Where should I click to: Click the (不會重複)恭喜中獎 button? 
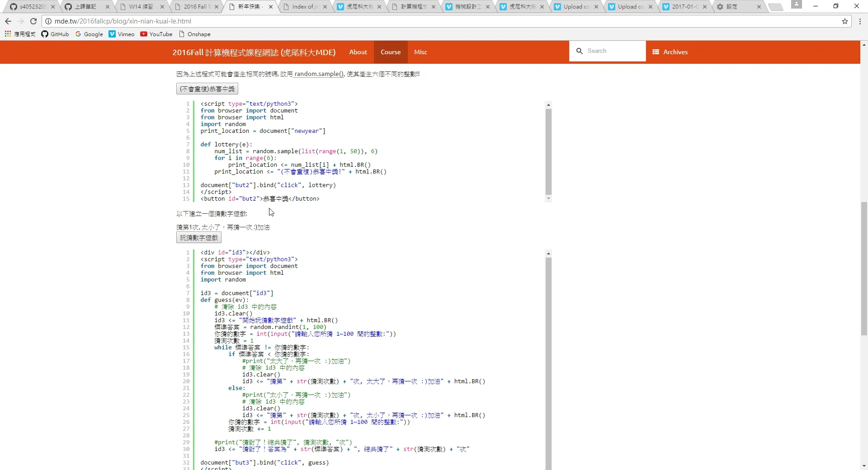(207, 89)
